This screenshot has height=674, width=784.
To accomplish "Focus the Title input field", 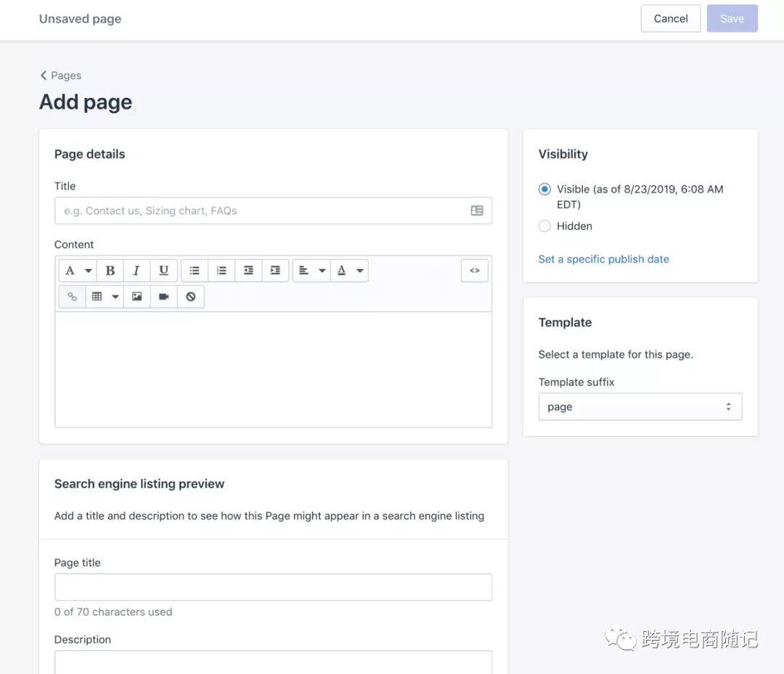I will [x=273, y=211].
